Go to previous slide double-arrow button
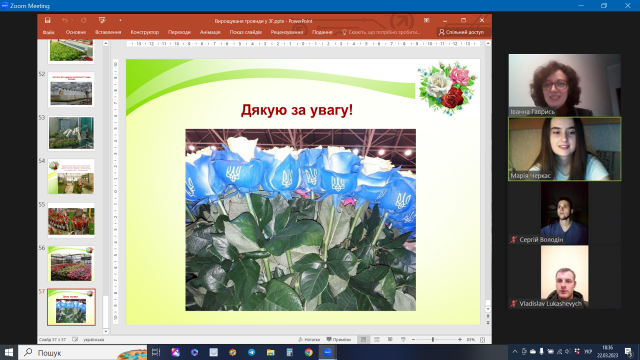 [x=488, y=316]
